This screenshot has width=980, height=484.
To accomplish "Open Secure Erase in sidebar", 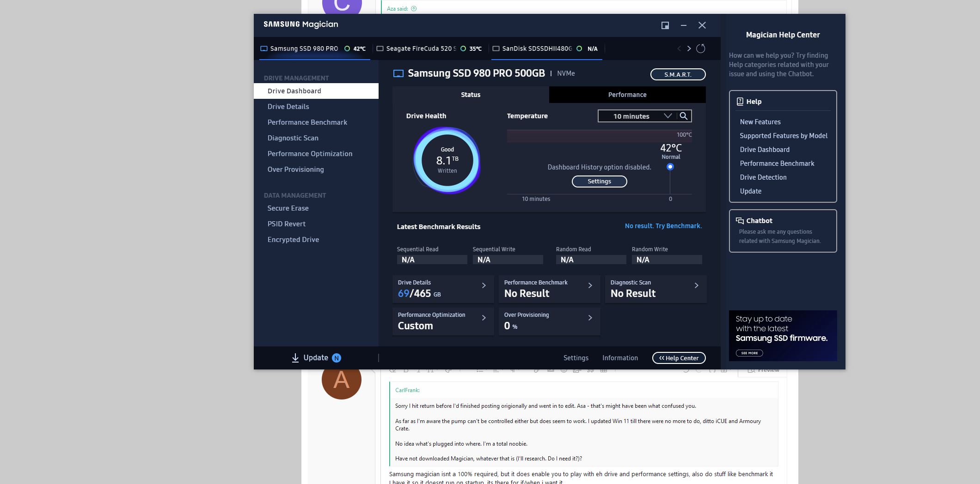I will pyautogui.click(x=316, y=208).
